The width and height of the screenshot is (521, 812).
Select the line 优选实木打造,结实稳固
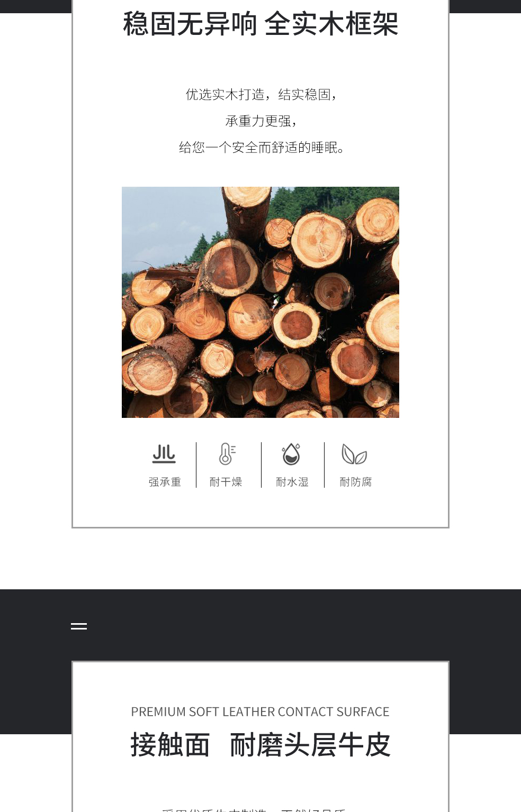(x=260, y=95)
